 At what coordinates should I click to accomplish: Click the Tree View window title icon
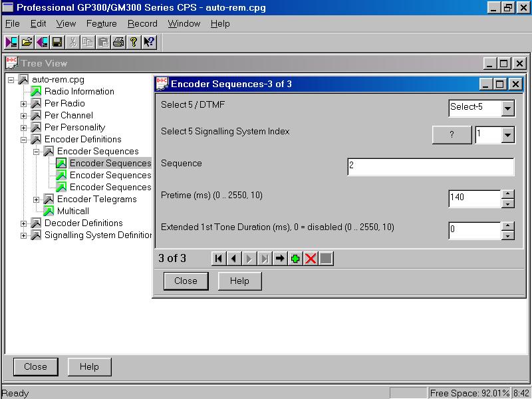12,63
